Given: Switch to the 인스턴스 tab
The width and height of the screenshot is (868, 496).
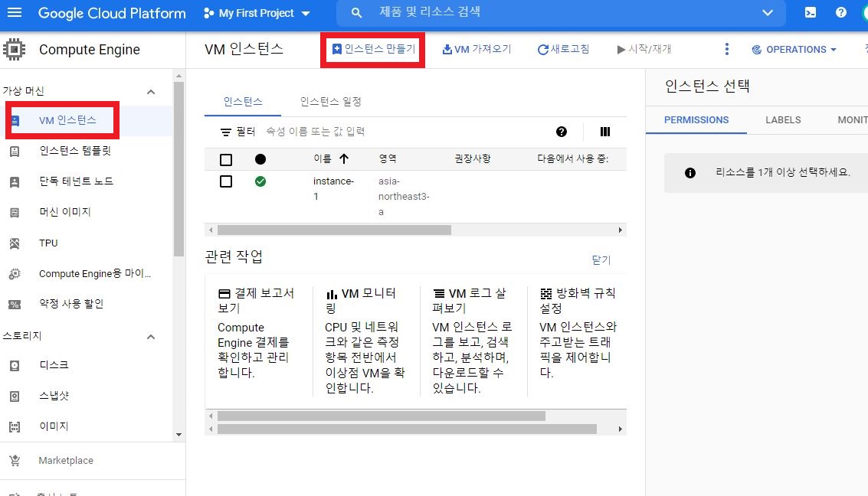Looking at the screenshot, I should coord(242,102).
